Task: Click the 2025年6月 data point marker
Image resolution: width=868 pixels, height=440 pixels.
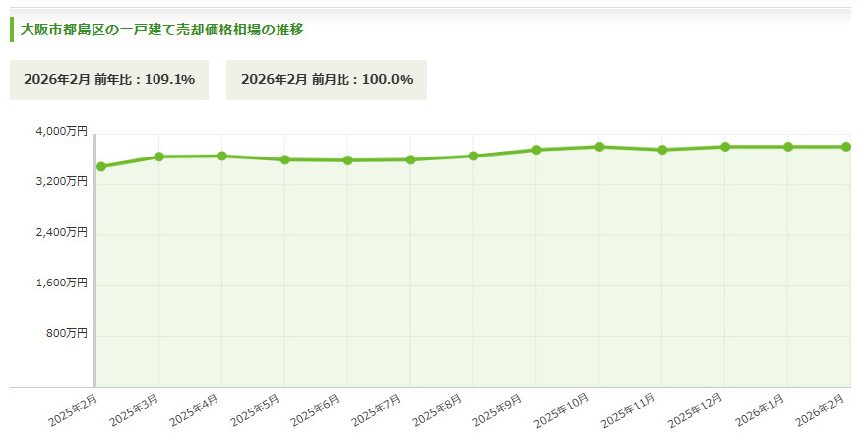Action: (x=347, y=160)
